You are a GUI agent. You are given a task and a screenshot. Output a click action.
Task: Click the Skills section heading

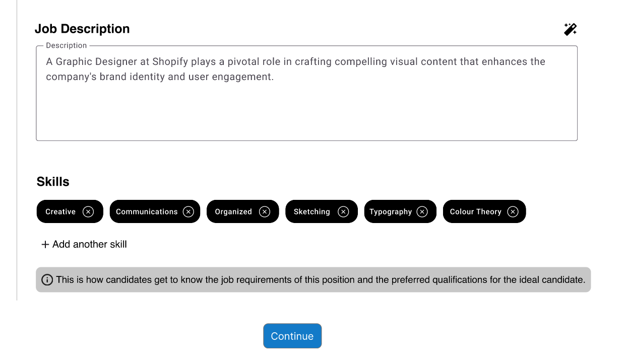point(53,182)
